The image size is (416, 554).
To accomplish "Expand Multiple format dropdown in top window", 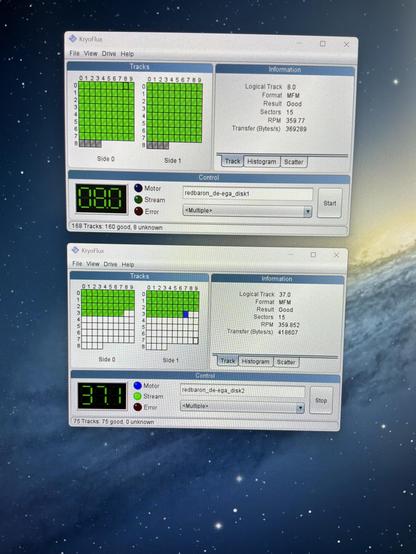I will (x=307, y=211).
